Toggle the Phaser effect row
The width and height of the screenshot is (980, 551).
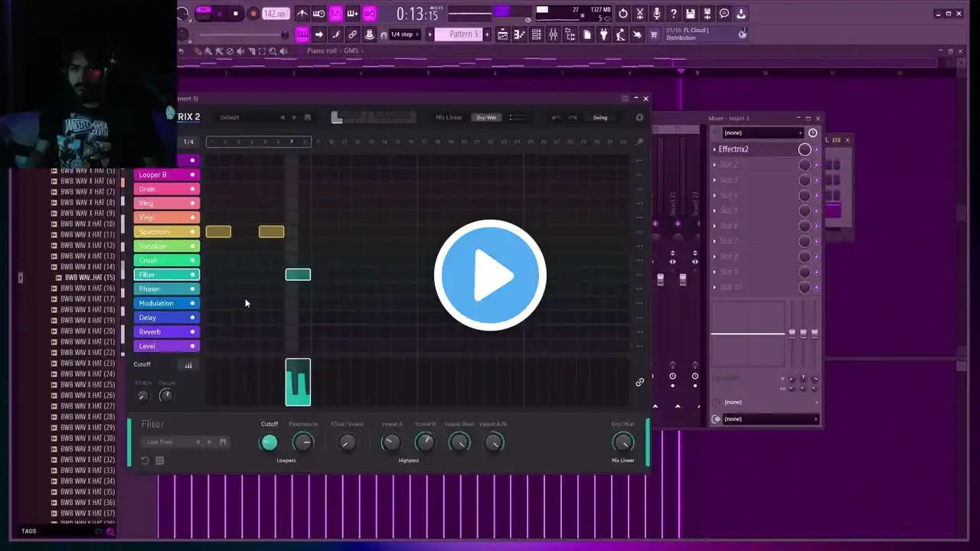167,289
